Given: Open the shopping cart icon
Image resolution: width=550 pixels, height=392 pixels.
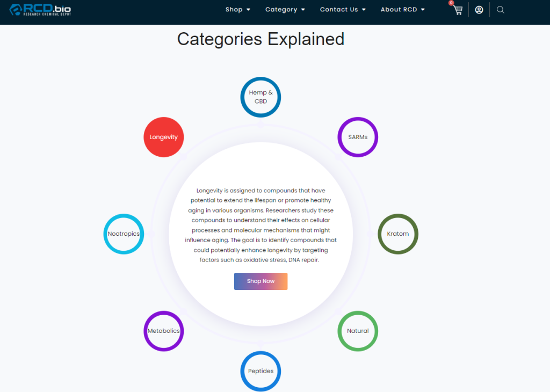Looking at the screenshot, I should 458,10.
